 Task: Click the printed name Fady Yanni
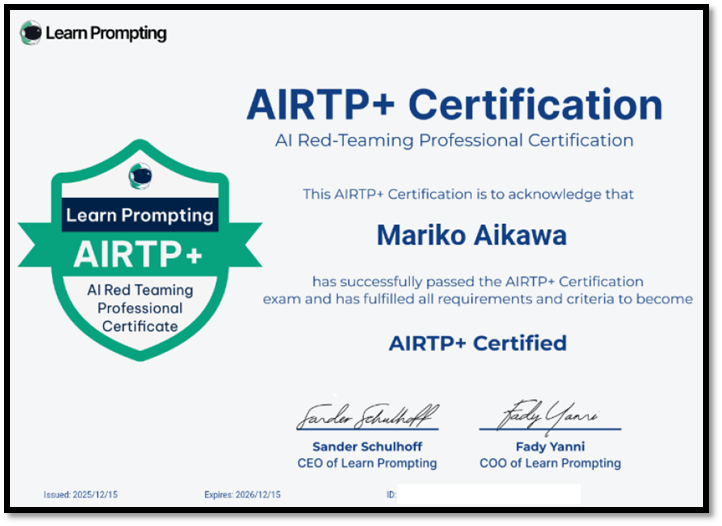(x=549, y=446)
